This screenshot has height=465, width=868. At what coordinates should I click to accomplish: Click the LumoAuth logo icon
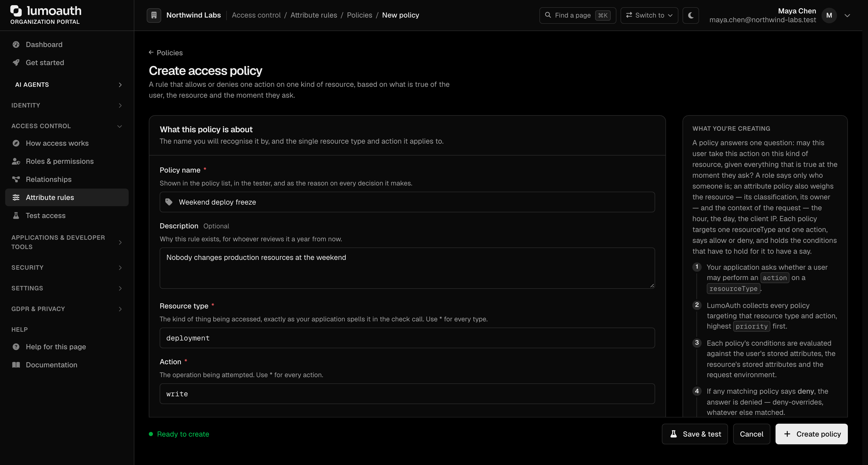pyautogui.click(x=16, y=11)
